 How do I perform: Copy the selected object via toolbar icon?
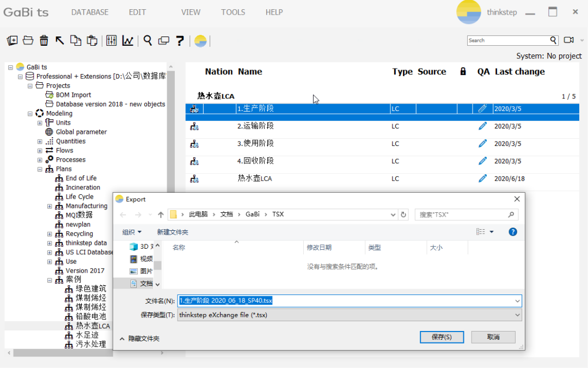click(76, 41)
